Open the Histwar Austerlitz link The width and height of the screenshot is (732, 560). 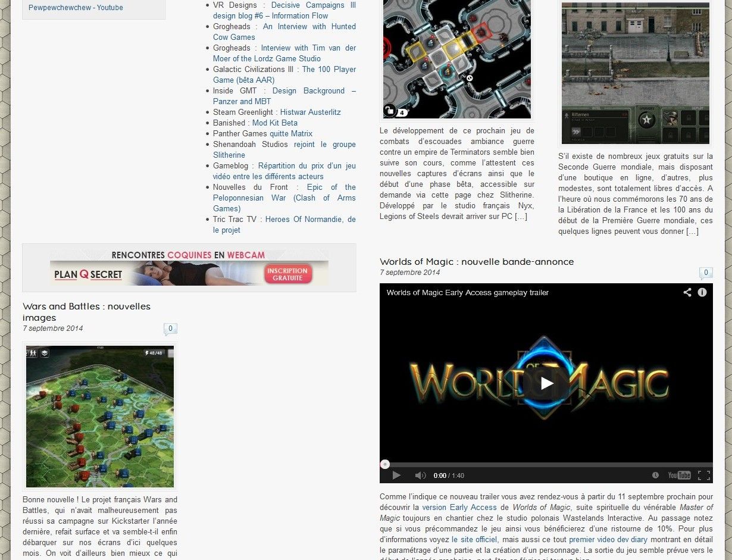pos(310,112)
